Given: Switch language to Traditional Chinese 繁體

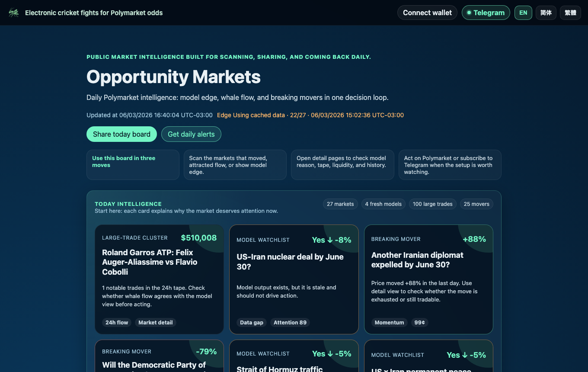Looking at the screenshot, I should (570, 13).
